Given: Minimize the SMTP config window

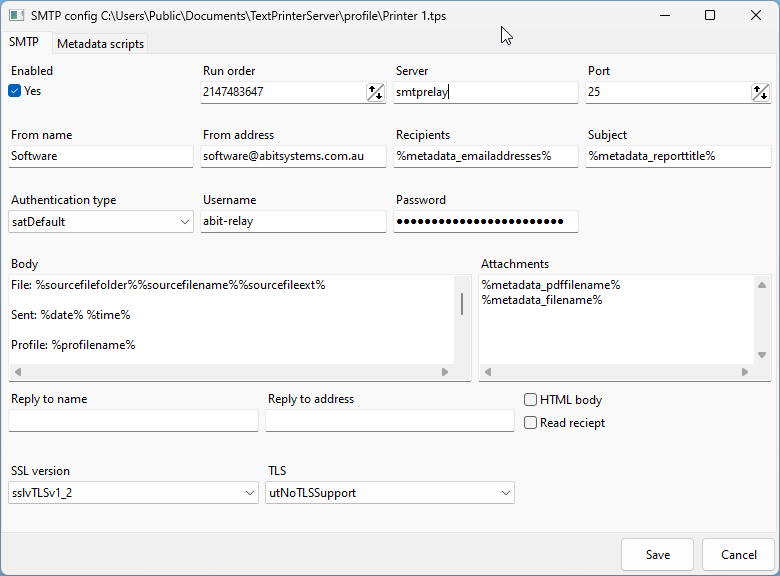Looking at the screenshot, I should (665, 15).
